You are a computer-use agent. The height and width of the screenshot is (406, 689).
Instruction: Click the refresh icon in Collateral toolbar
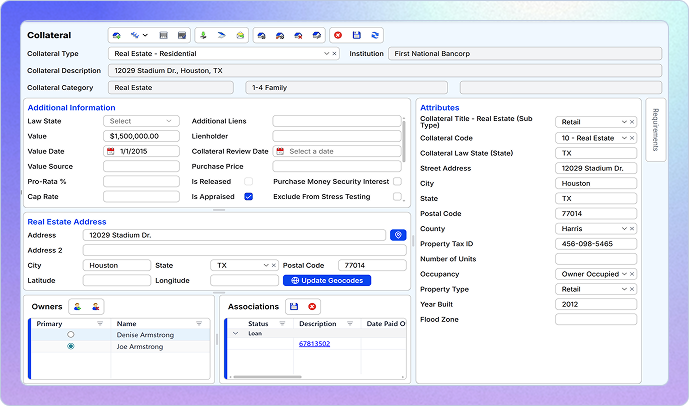coord(374,35)
